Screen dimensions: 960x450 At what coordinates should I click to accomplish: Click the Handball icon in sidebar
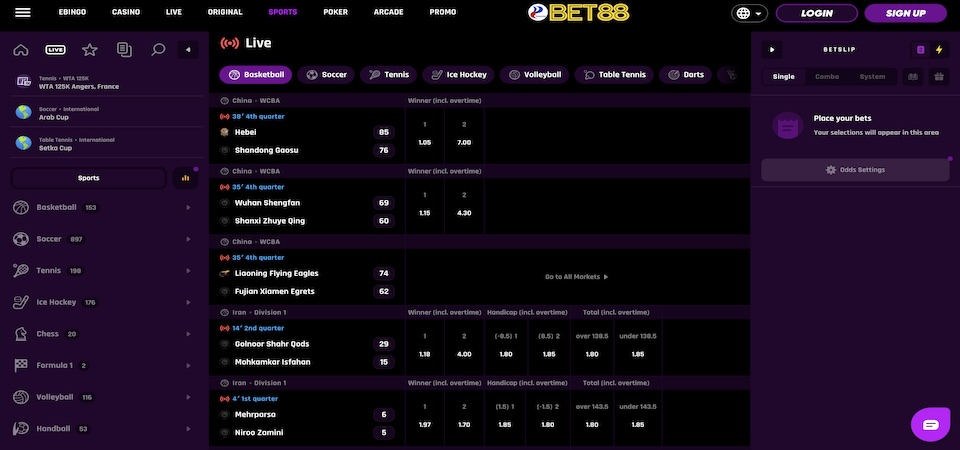(x=21, y=429)
